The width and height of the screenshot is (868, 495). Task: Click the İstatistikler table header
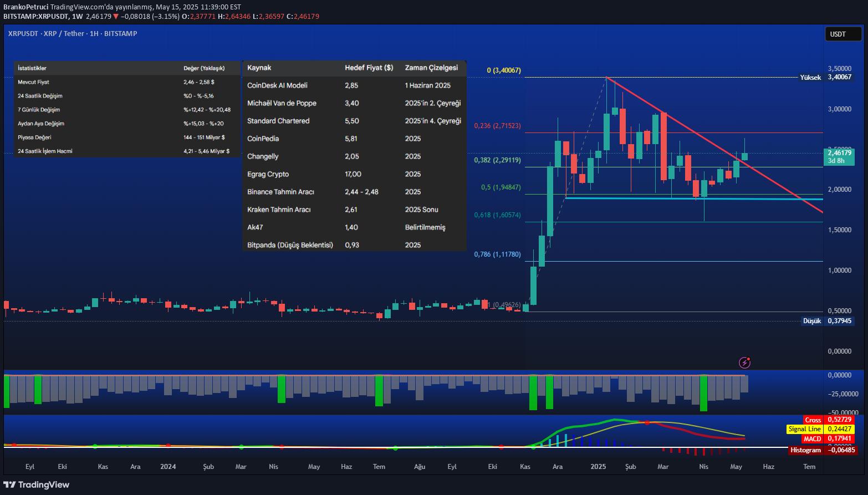[32, 68]
